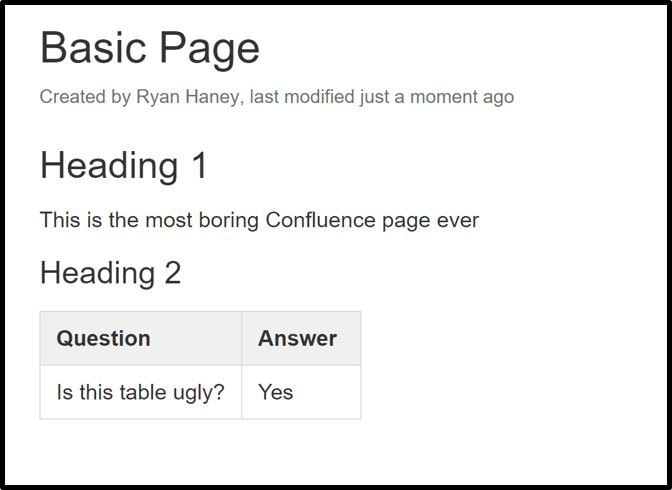Click the "Heading 1" heading
This screenshot has height=490, width=672.
coord(124,166)
